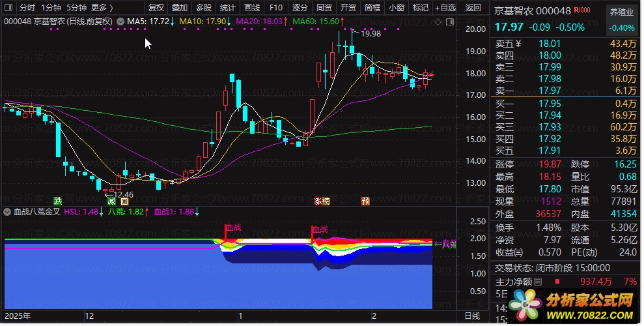The width and height of the screenshot is (644, 326).
Task: Open 日线 period selector at bottom
Action: click(x=472, y=316)
